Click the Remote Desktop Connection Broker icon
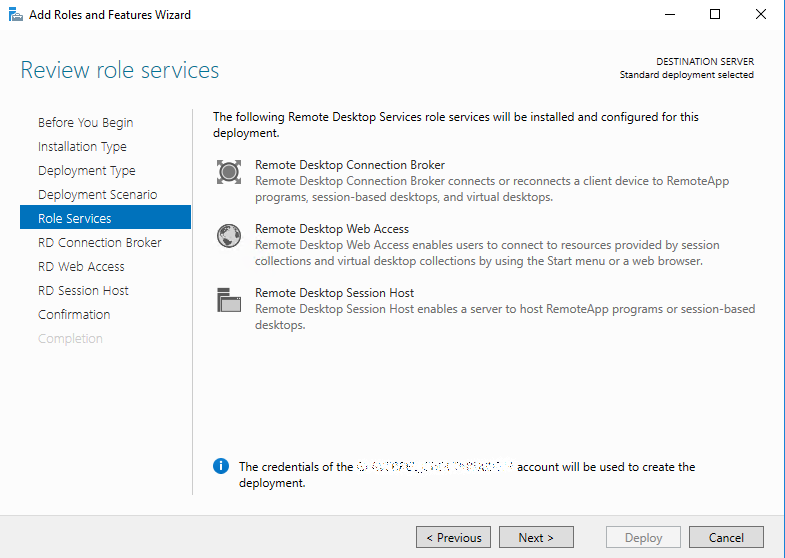Viewport: 785px width, 558px height. (229, 172)
